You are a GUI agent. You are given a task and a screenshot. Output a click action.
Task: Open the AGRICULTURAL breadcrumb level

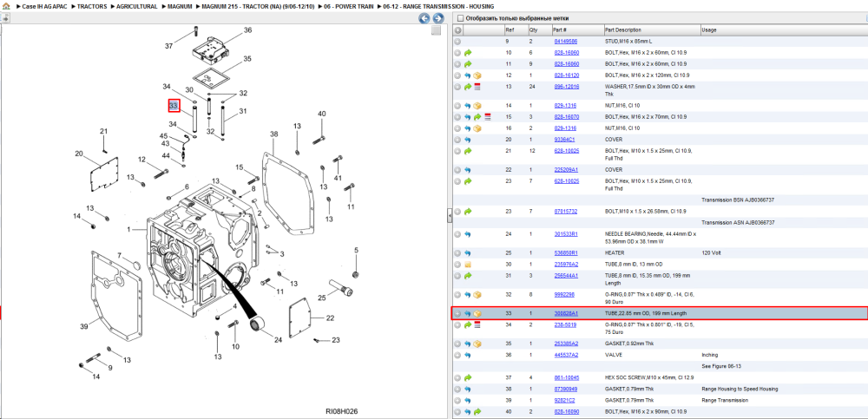pyautogui.click(x=137, y=6)
